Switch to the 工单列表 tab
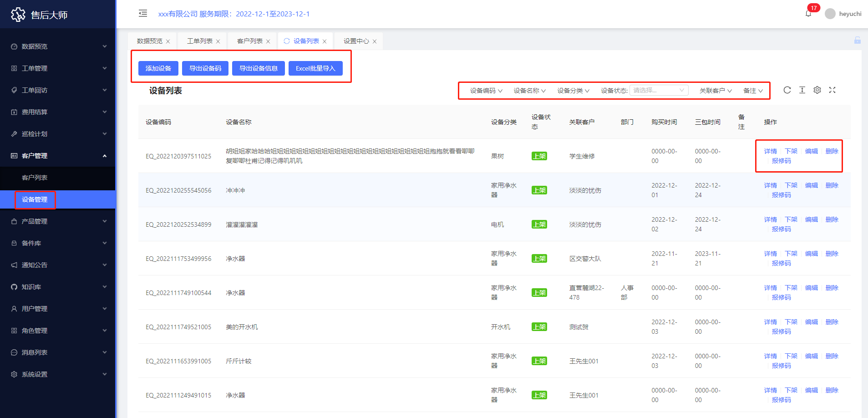Screen dimensions: 868x418 point(199,41)
